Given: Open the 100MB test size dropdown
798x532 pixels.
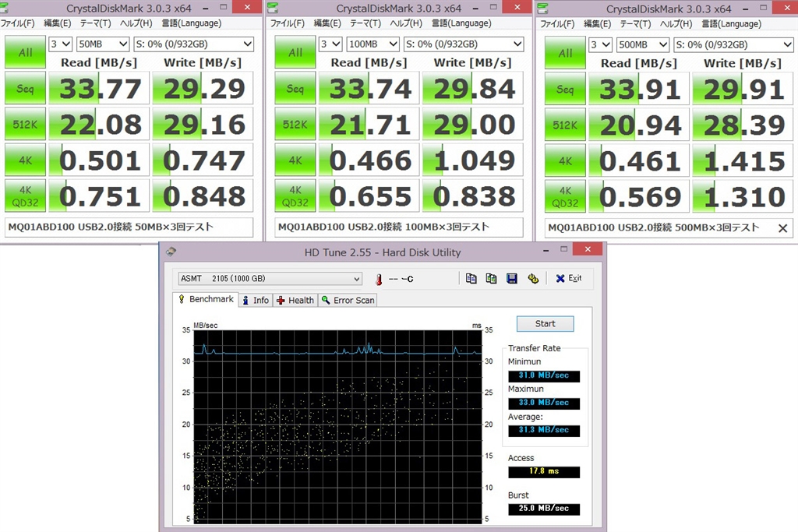Looking at the screenshot, I should (x=373, y=44).
